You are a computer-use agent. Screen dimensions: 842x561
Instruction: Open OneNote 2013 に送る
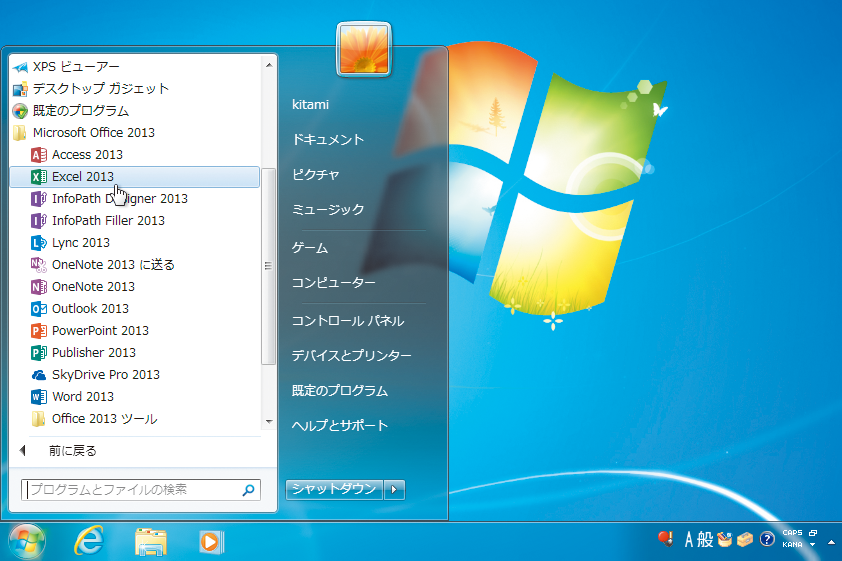[103, 265]
